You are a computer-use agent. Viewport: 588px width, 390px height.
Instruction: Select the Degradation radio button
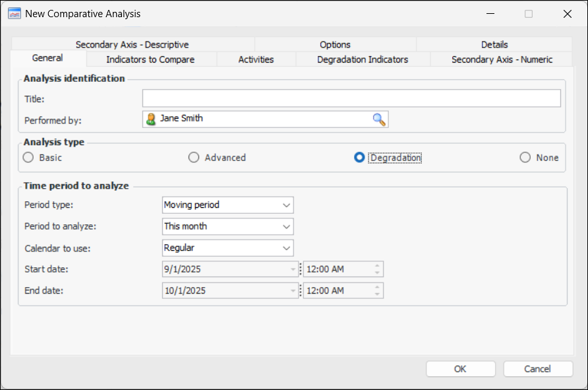click(x=359, y=158)
